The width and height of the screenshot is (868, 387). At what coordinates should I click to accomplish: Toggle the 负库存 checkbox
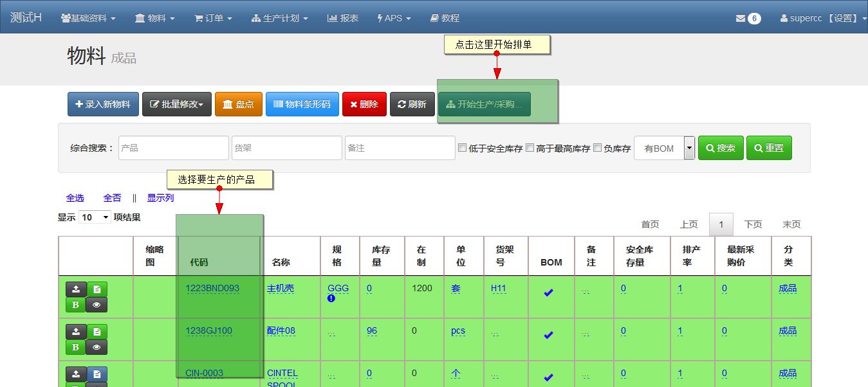(596, 147)
